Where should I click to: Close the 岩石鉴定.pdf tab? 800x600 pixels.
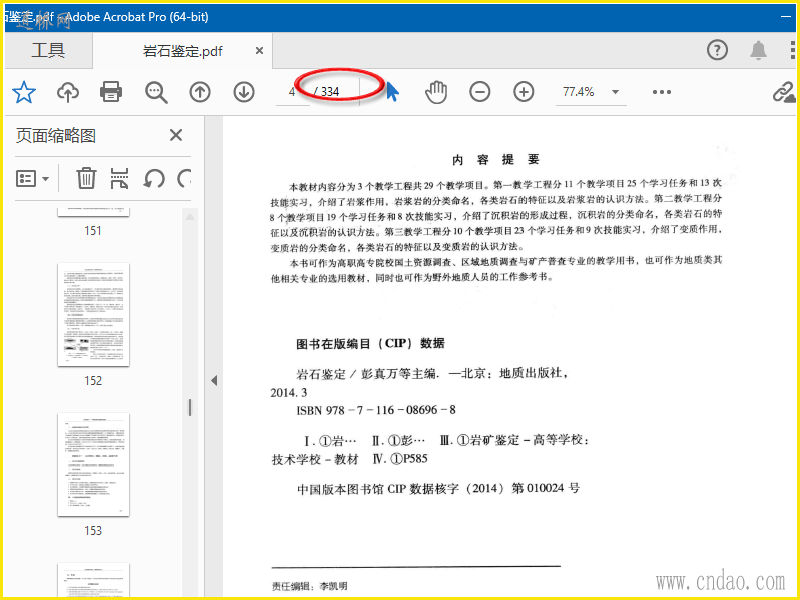click(x=259, y=51)
